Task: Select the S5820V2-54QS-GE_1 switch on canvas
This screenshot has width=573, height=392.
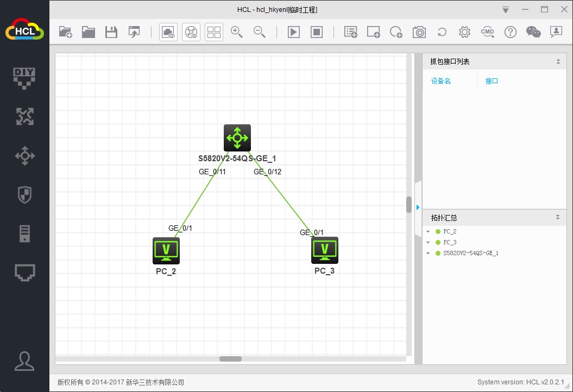Action: point(237,138)
